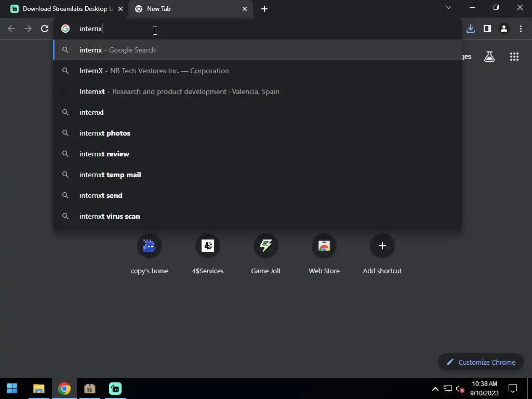This screenshot has width=532, height=399.
Task: Open the taskbar clock showing 10:38 AM
Action: (484, 389)
